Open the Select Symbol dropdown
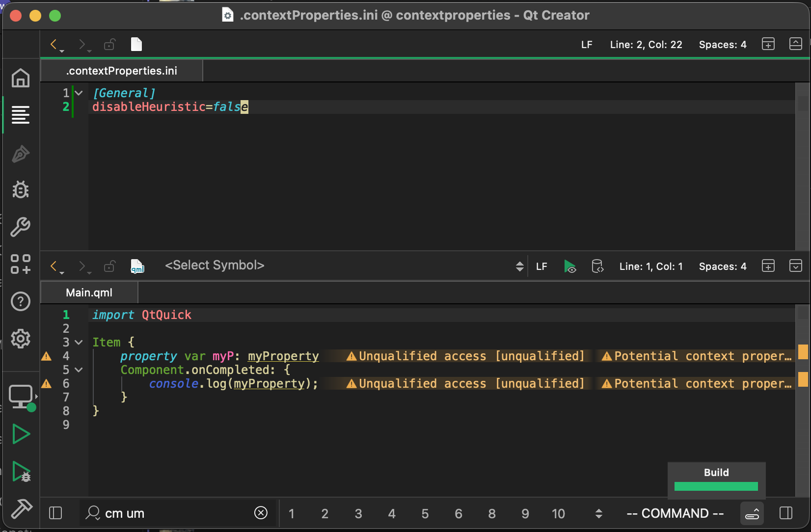This screenshot has width=811, height=532. pyautogui.click(x=215, y=265)
